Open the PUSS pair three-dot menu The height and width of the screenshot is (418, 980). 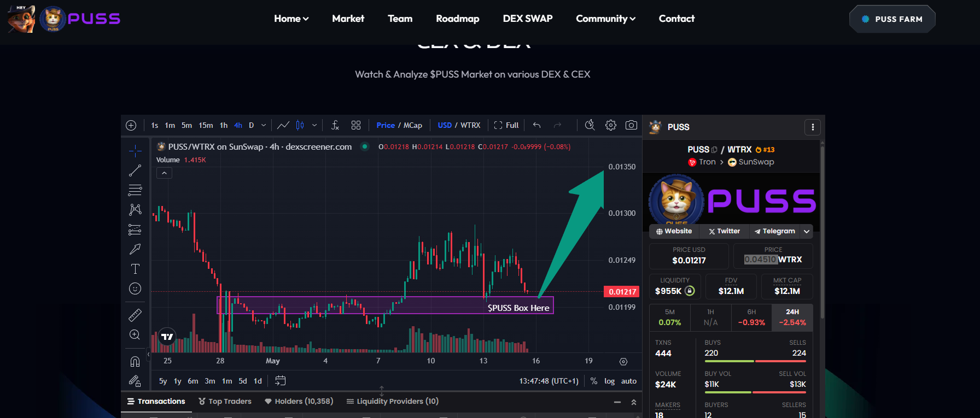tap(813, 127)
